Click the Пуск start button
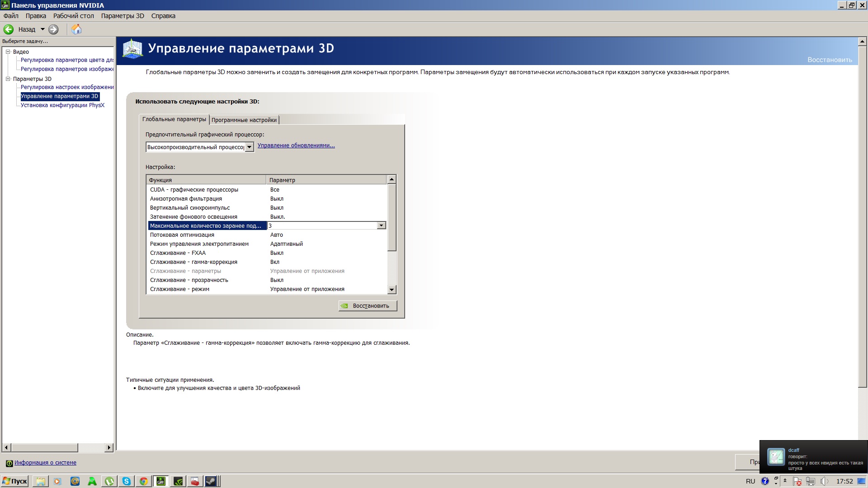868x488 pixels. point(14,481)
